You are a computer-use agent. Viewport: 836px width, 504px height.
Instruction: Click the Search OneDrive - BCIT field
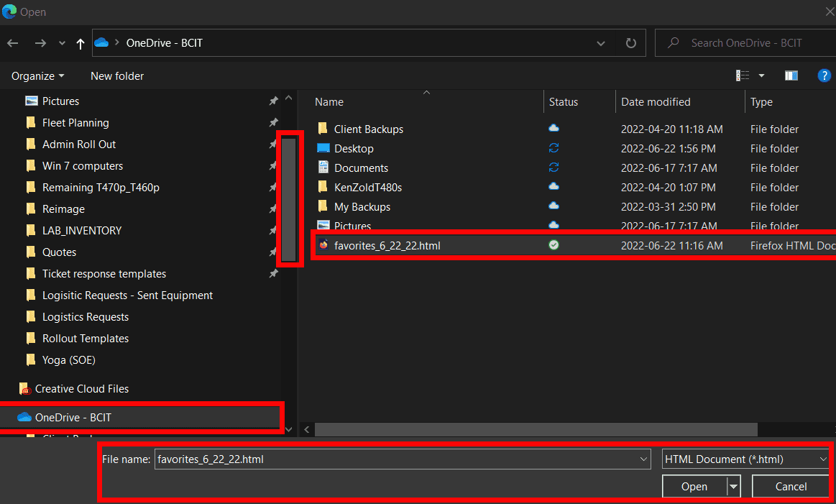pyautogui.click(x=748, y=43)
